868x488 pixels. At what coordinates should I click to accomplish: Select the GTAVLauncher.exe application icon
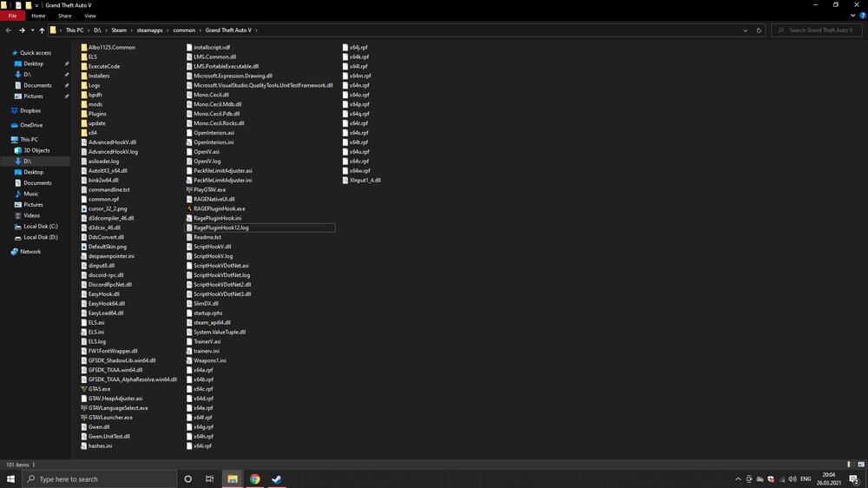click(84, 418)
